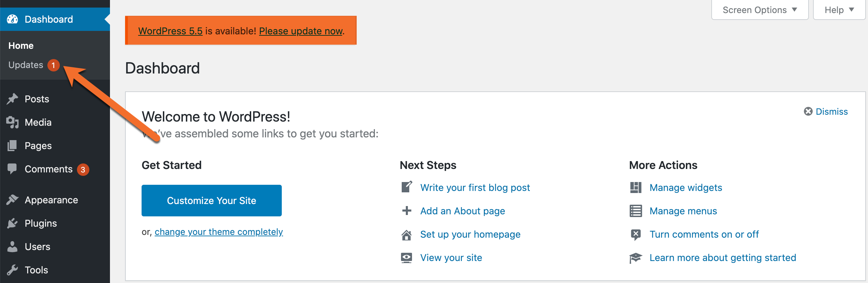Viewport: 868px width, 283px height.
Task: Open Pages via the pages icon
Action: point(12,145)
